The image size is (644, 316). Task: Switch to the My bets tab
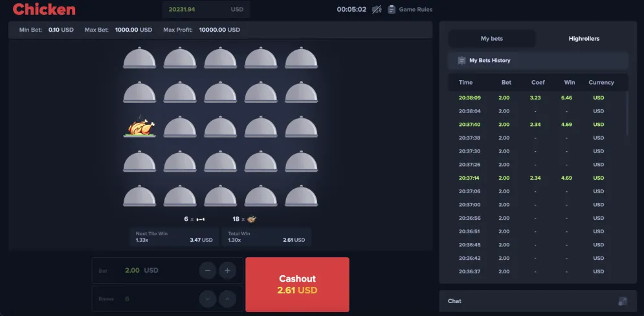(x=492, y=39)
